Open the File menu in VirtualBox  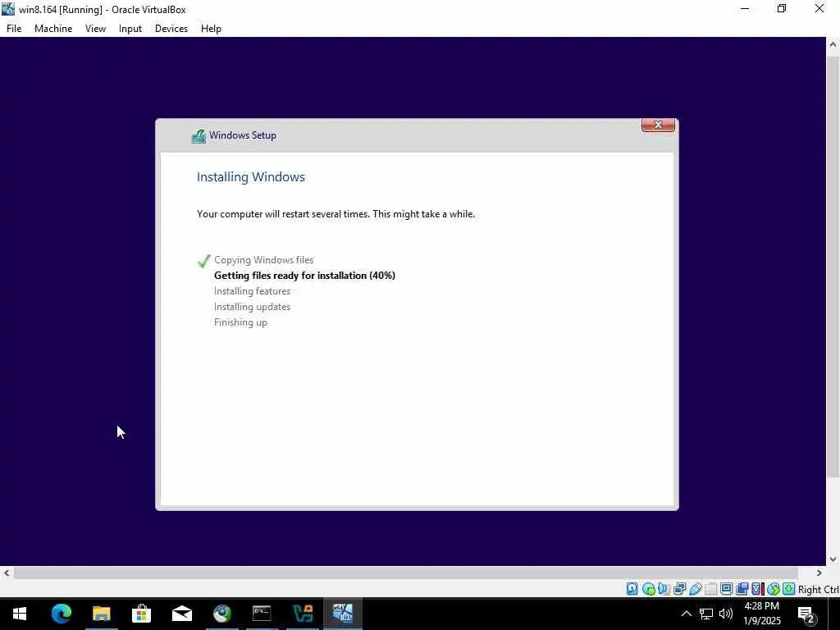pos(14,29)
